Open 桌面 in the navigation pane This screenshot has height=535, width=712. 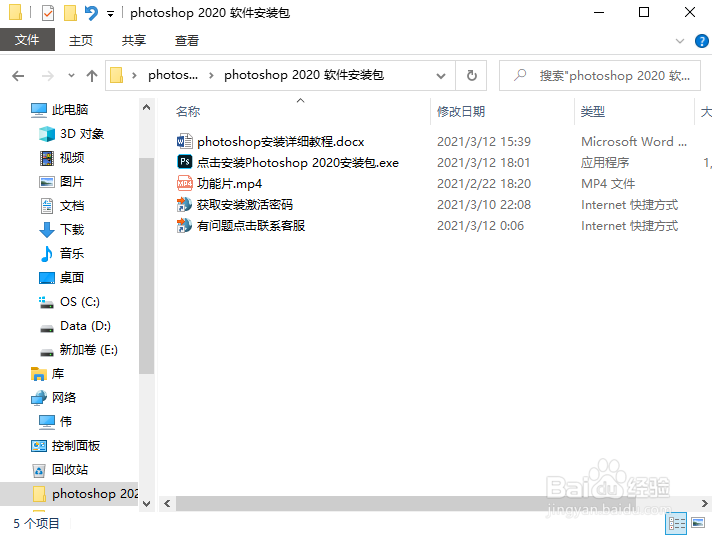click(x=72, y=277)
